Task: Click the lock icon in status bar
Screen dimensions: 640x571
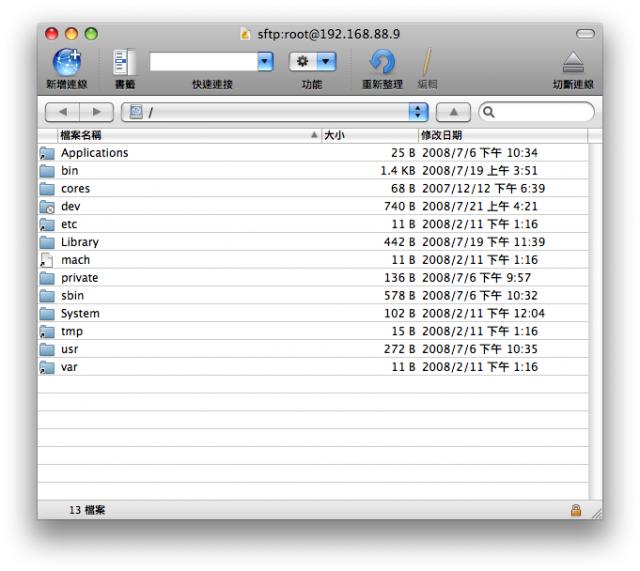Action: tap(575, 510)
